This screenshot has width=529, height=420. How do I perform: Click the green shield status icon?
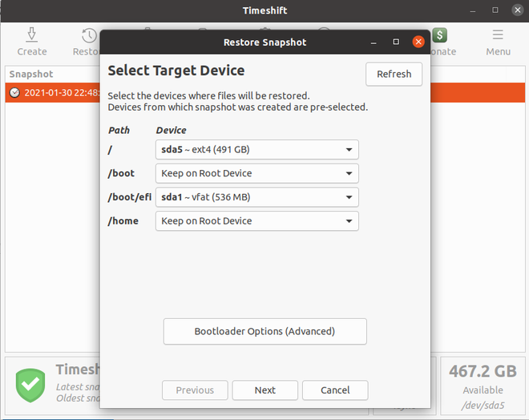[30, 386]
